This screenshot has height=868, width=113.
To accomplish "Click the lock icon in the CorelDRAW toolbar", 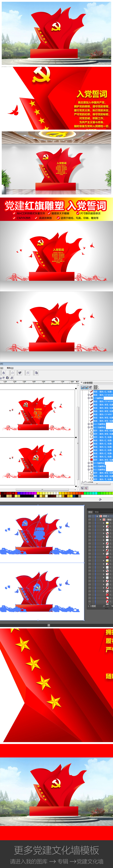I will [4, 373].
